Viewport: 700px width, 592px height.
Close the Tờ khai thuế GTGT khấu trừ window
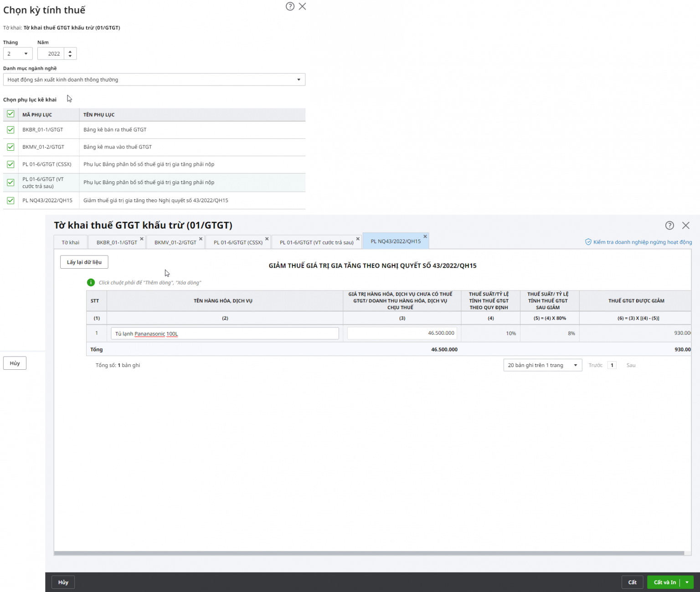click(x=685, y=225)
